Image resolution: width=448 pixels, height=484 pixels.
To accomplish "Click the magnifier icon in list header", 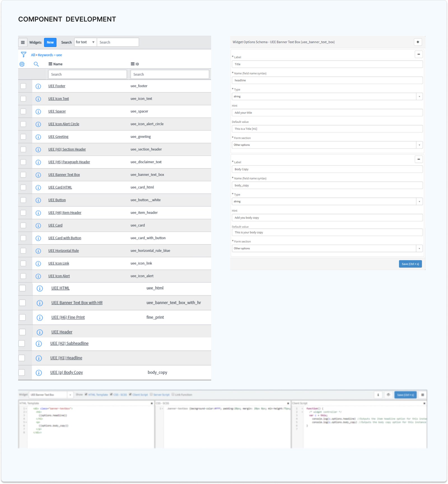I will click(x=36, y=64).
